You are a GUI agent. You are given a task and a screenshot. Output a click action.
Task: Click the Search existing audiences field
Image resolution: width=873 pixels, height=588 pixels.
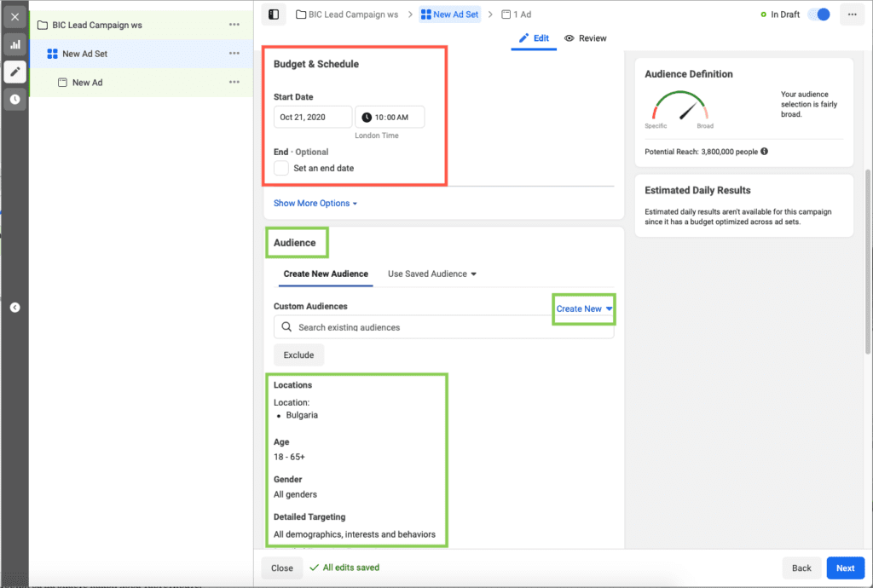coord(443,327)
